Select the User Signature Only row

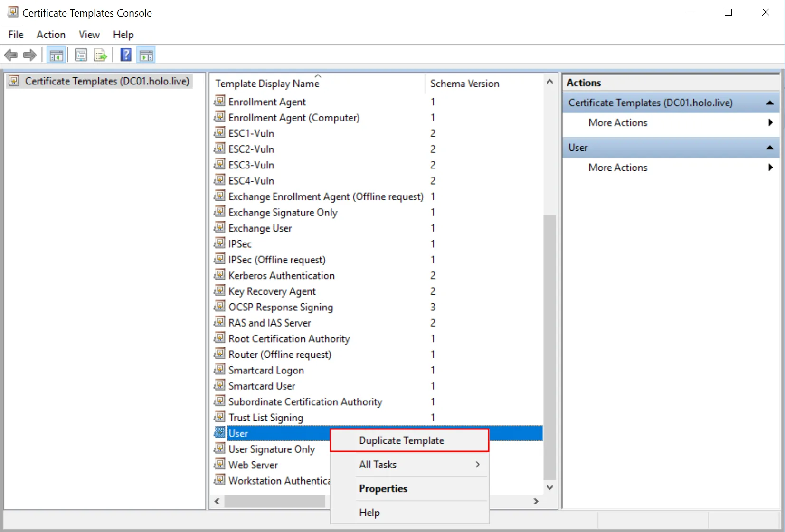tap(271, 449)
